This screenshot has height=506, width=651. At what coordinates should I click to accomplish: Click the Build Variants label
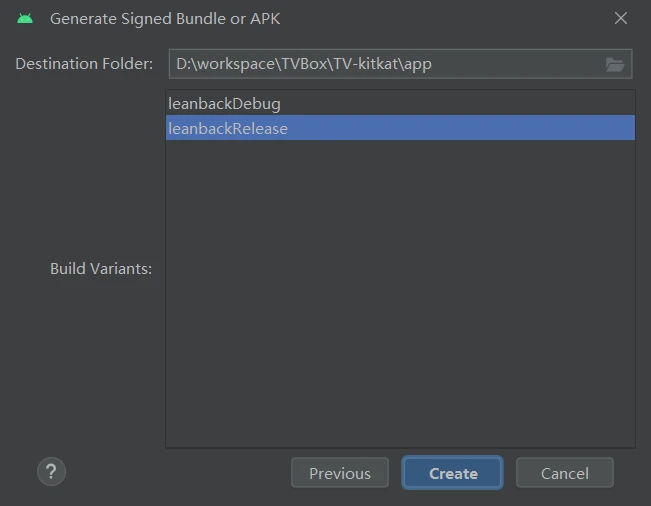101,269
